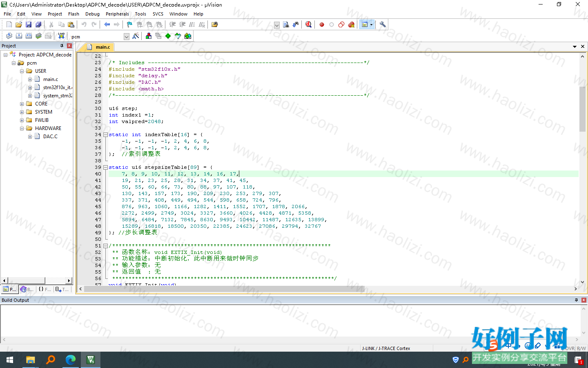Image resolution: width=588 pixels, height=368 pixels.
Task: Toggle bookmark with the flag icon
Action: coord(129,25)
